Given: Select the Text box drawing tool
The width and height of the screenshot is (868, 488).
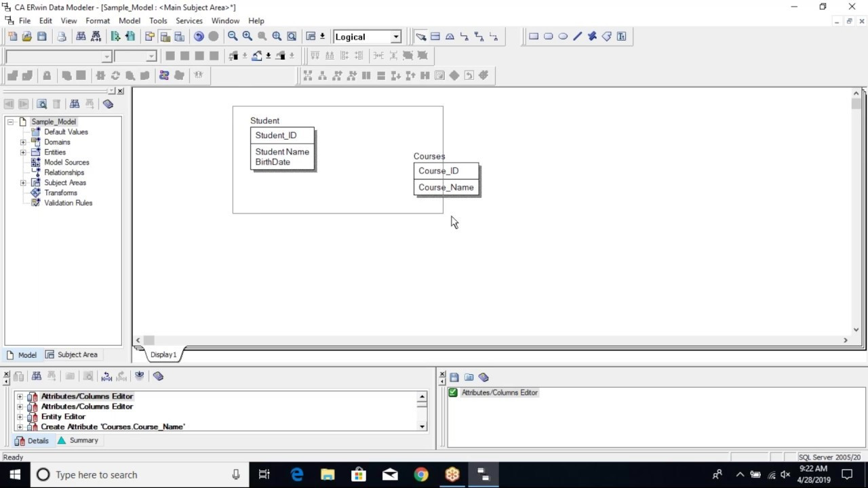Looking at the screenshot, I should pyautogui.click(x=621, y=37).
